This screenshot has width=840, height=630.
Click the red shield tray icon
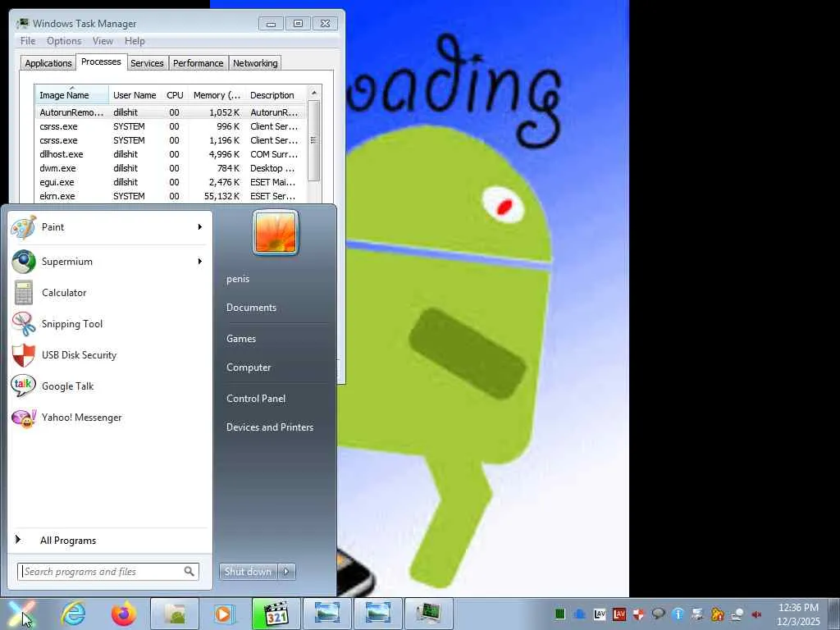[x=638, y=614]
